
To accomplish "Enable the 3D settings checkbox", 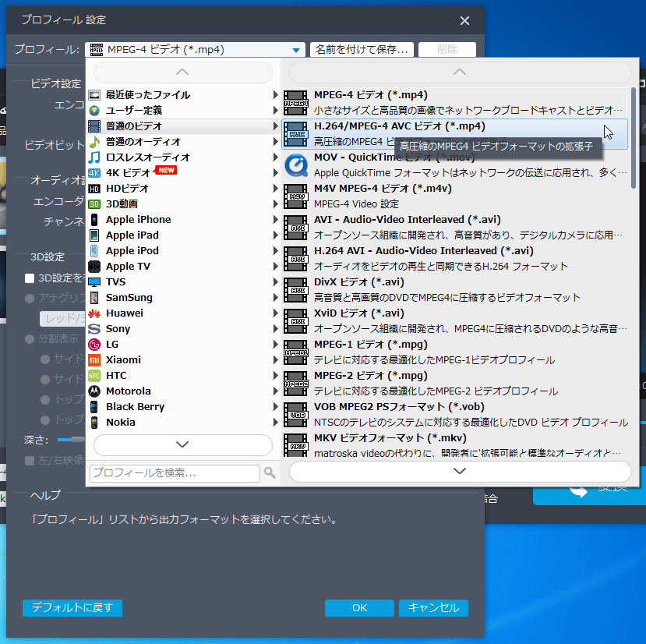I will point(30,278).
